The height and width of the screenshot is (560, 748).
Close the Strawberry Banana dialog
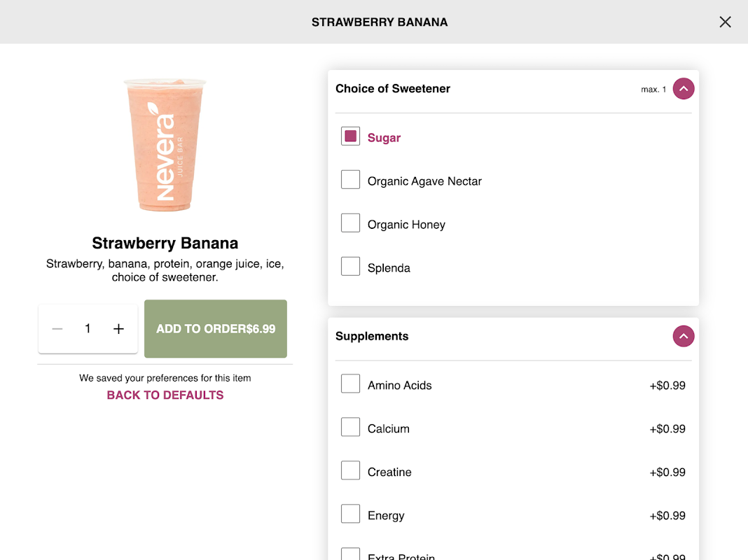pyautogui.click(x=725, y=22)
